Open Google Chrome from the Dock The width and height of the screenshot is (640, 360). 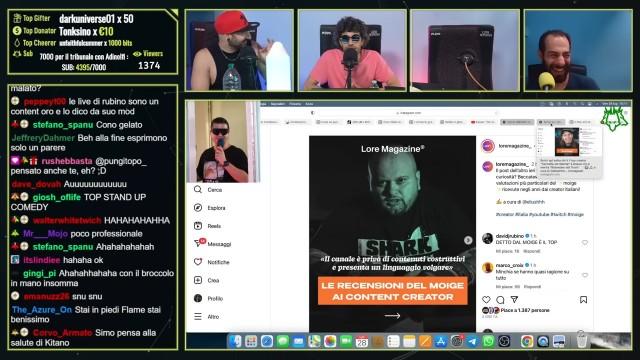(527, 341)
